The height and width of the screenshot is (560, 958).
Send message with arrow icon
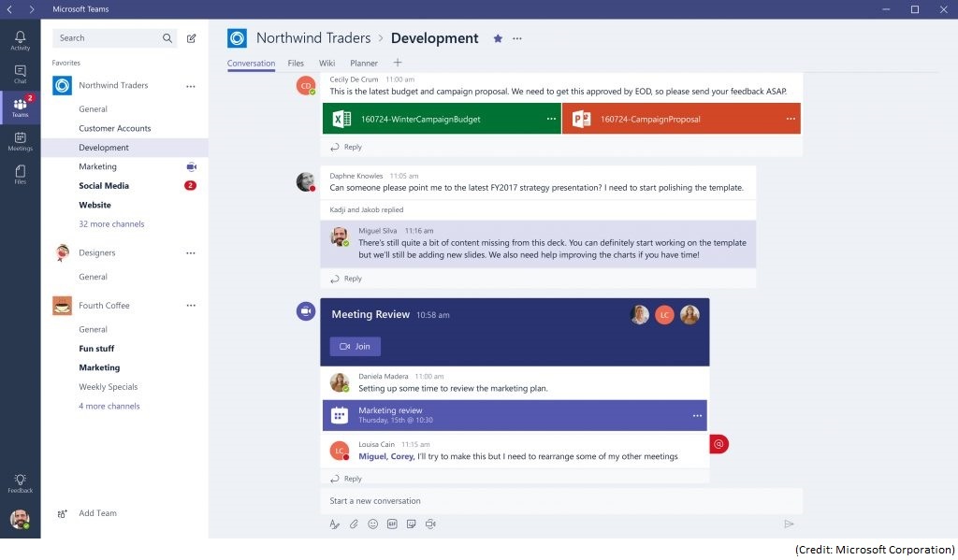(x=789, y=524)
